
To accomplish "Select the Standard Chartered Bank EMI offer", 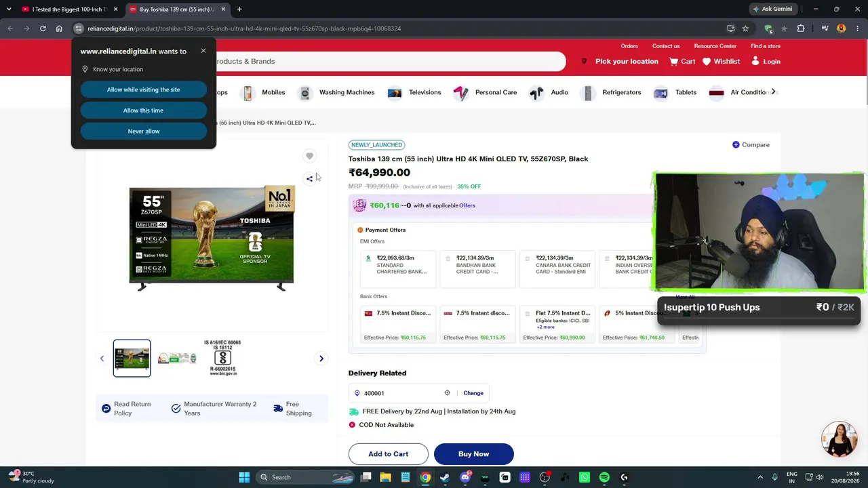I will 398,269.
